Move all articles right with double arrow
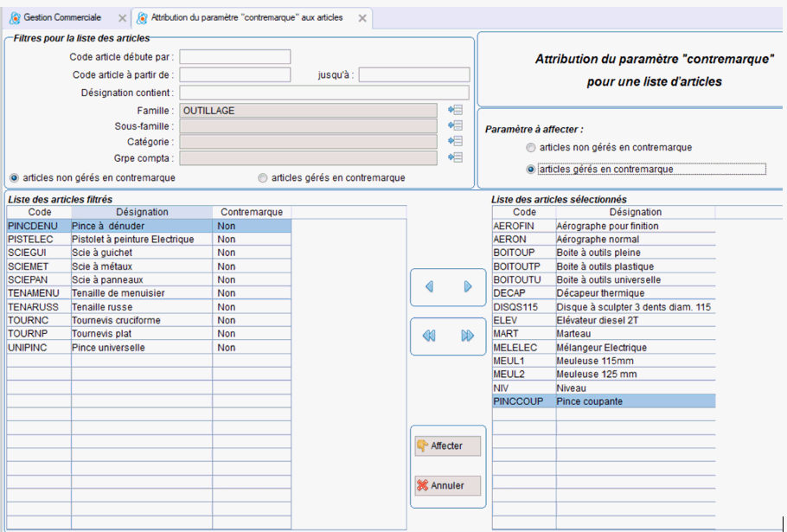Image resolution: width=787 pixels, height=532 pixels. 467,336
